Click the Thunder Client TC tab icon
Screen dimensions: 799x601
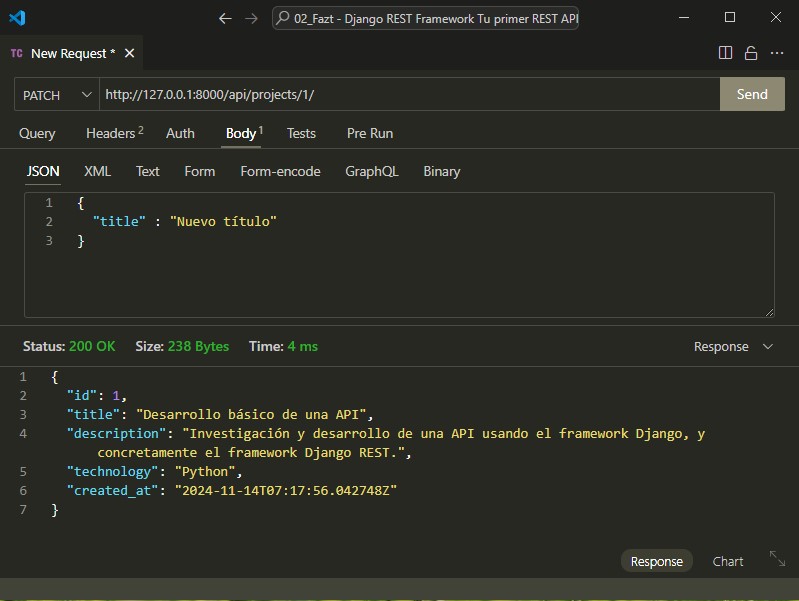tap(16, 53)
